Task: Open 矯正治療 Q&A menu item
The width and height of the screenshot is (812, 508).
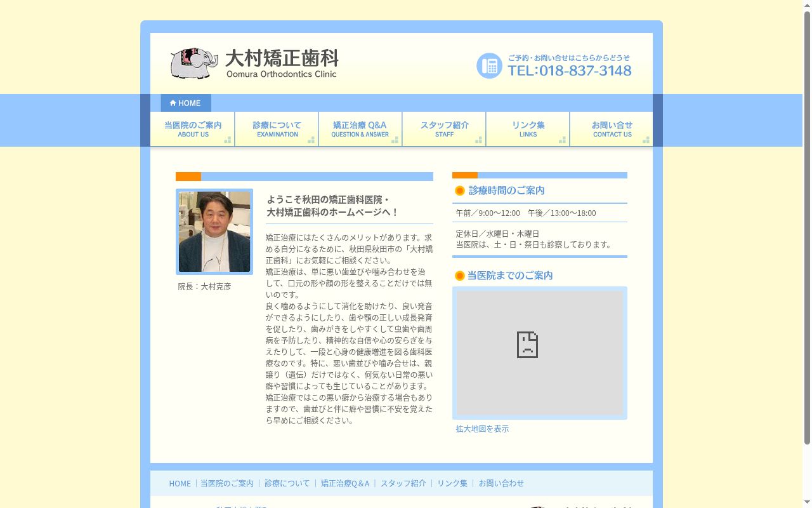Action: pyautogui.click(x=360, y=129)
